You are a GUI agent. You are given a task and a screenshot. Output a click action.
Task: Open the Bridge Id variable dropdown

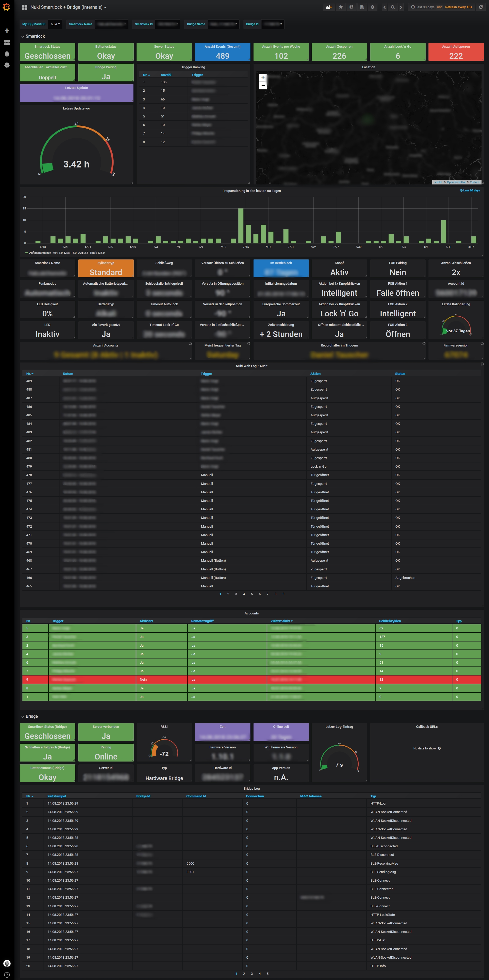273,24
